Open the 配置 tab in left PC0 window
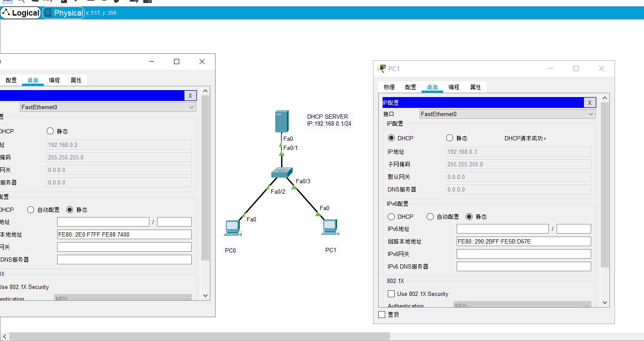Viewport: 644px width, 341px height. click(x=11, y=80)
